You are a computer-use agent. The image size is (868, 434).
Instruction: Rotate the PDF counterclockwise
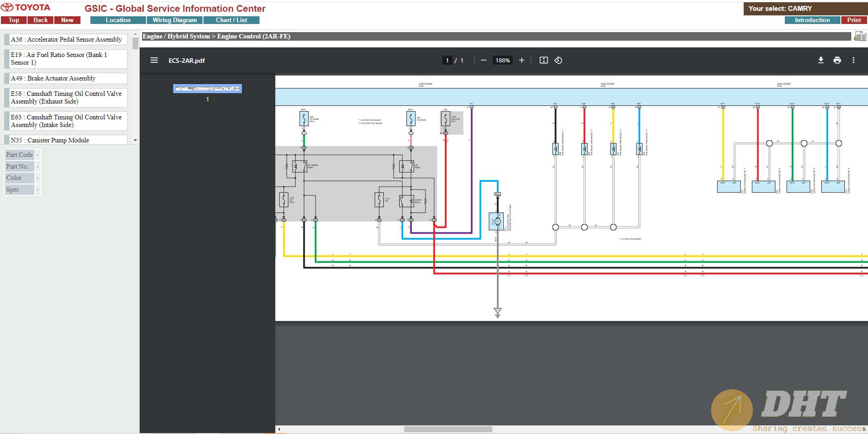click(x=558, y=60)
